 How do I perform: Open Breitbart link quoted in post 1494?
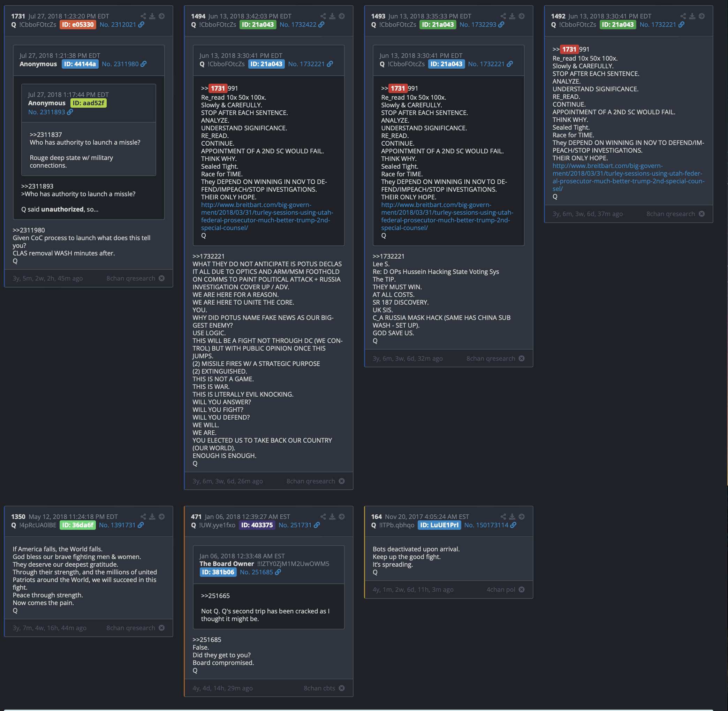click(267, 216)
